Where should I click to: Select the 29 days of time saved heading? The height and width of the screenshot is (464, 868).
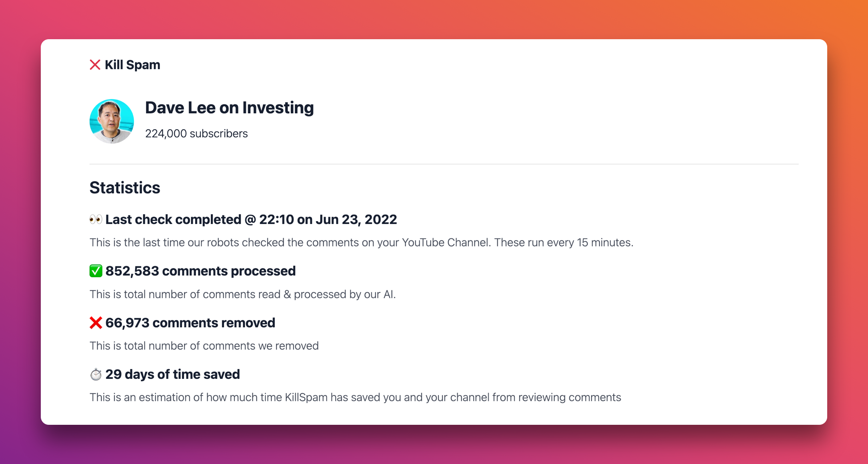point(172,374)
